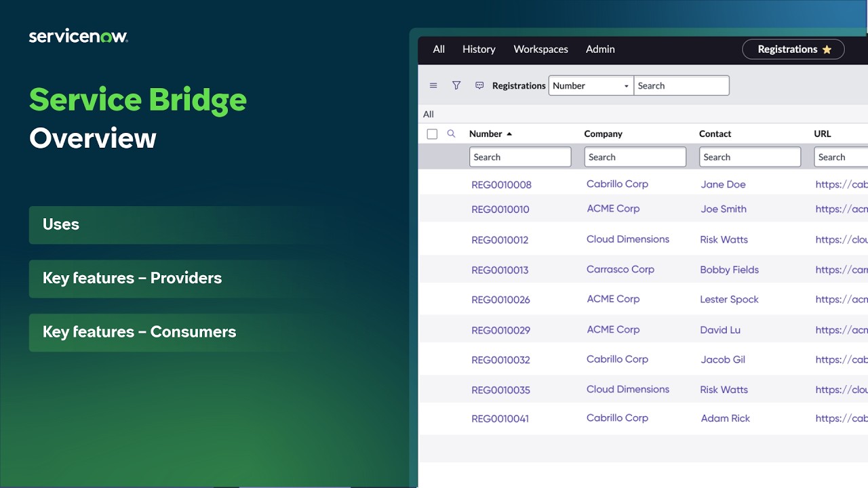868x488 pixels.
Task: Click ACME Corp in REG0010010 row
Action: coord(613,209)
